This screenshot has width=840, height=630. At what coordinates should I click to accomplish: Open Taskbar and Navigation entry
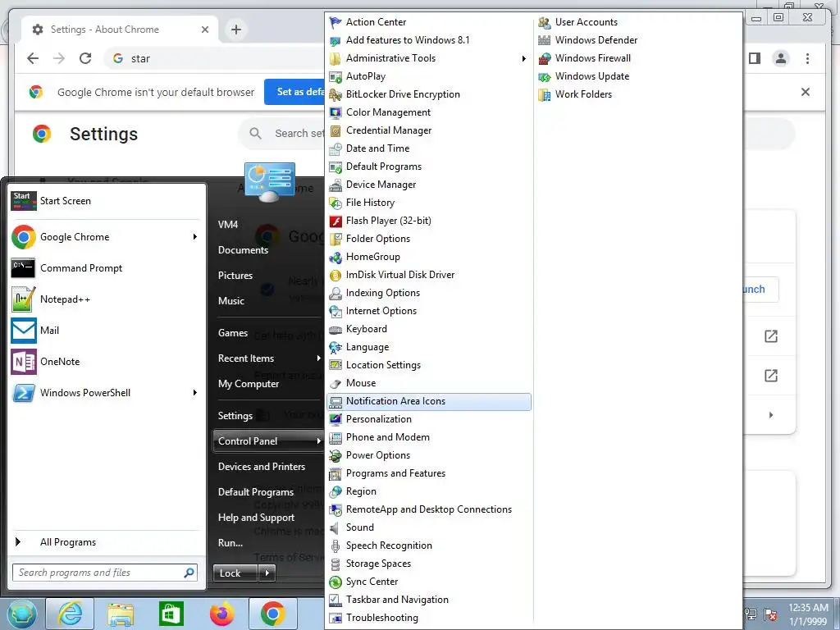click(x=429, y=600)
